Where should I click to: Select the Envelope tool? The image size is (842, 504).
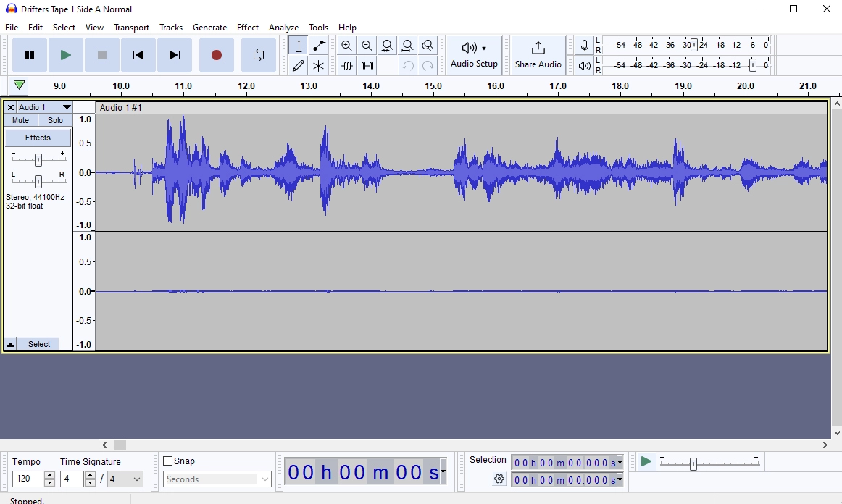[x=318, y=46]
